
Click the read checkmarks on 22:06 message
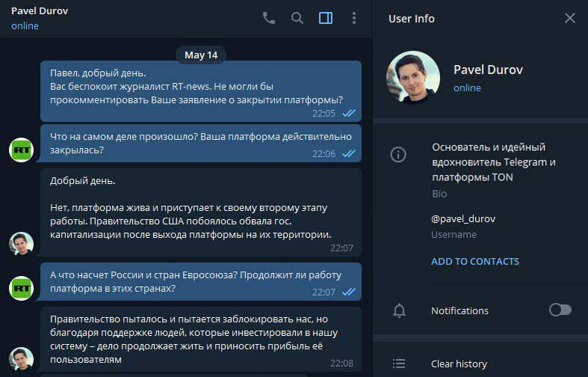349,153
